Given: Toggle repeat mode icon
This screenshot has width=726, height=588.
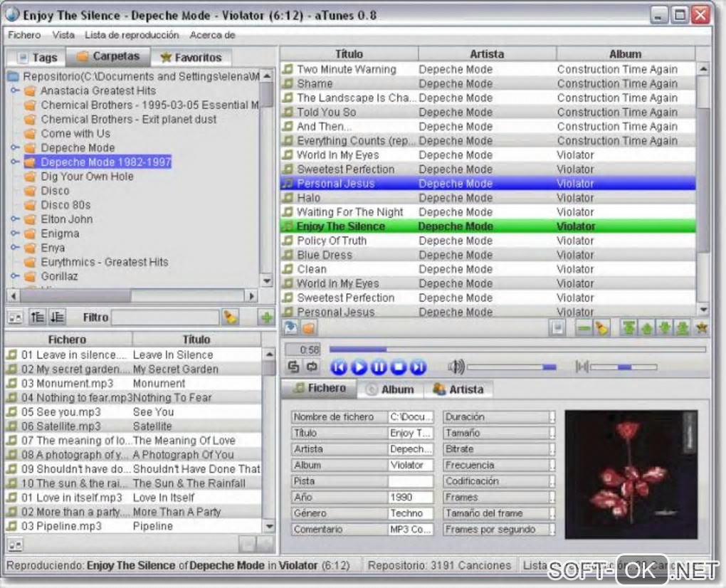Looking at the screenshot, I should 312,367.
